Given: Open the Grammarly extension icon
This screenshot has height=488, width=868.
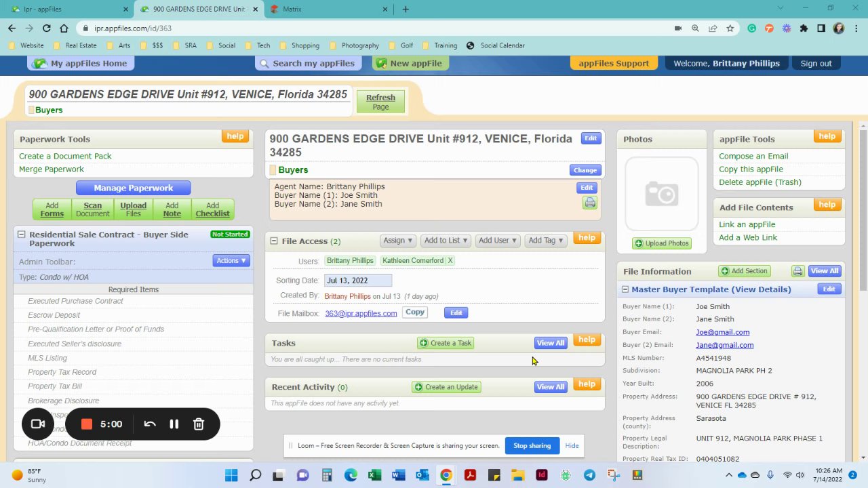Looking at the screenshot, I should tap(751, 28).
